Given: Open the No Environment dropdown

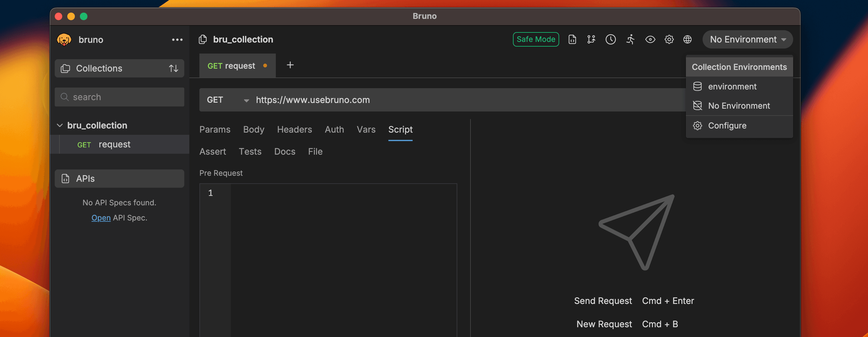Looking at the screenshot, I should pos(747,39).
